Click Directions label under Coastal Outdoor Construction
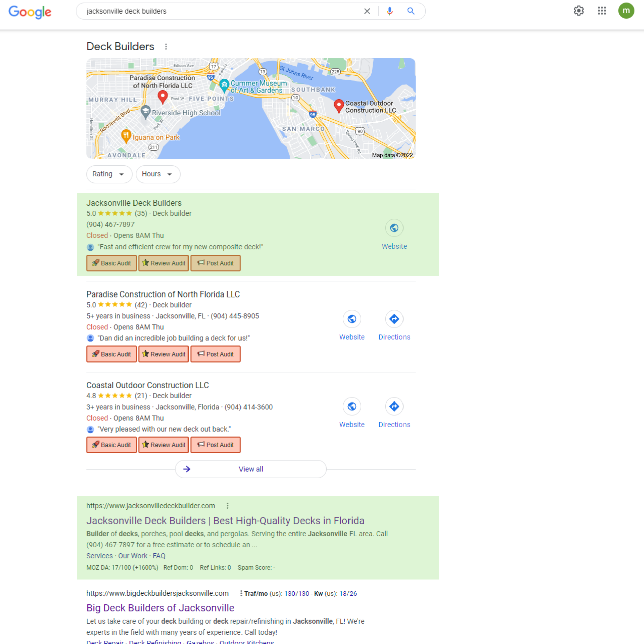Viewport: 644px width, 644px height. click(x=394, y=425)
